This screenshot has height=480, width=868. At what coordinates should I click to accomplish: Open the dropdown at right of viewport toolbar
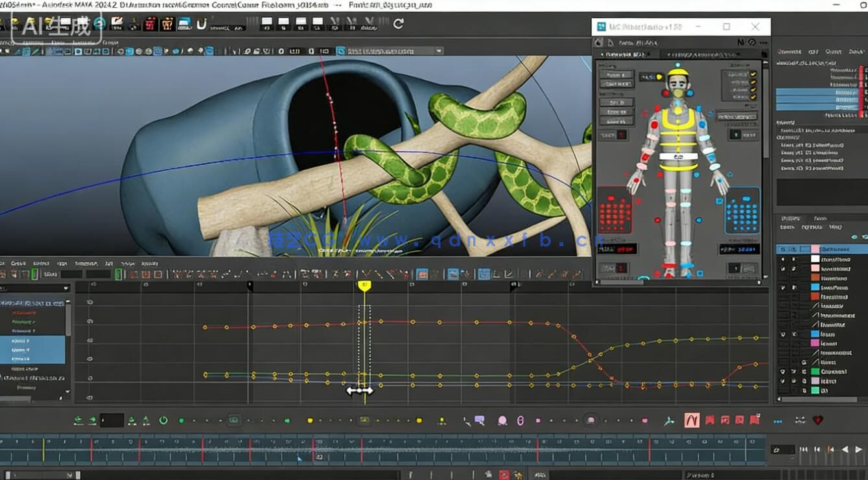coord(440,51)
